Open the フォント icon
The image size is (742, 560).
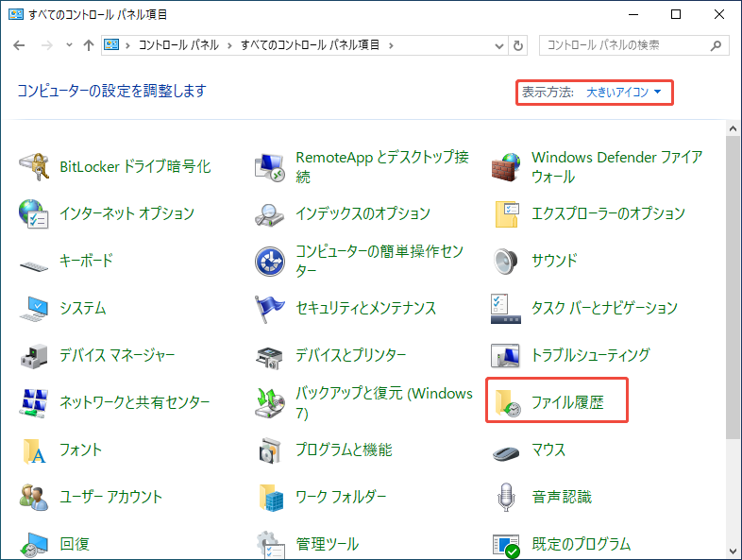click(34, 450)
